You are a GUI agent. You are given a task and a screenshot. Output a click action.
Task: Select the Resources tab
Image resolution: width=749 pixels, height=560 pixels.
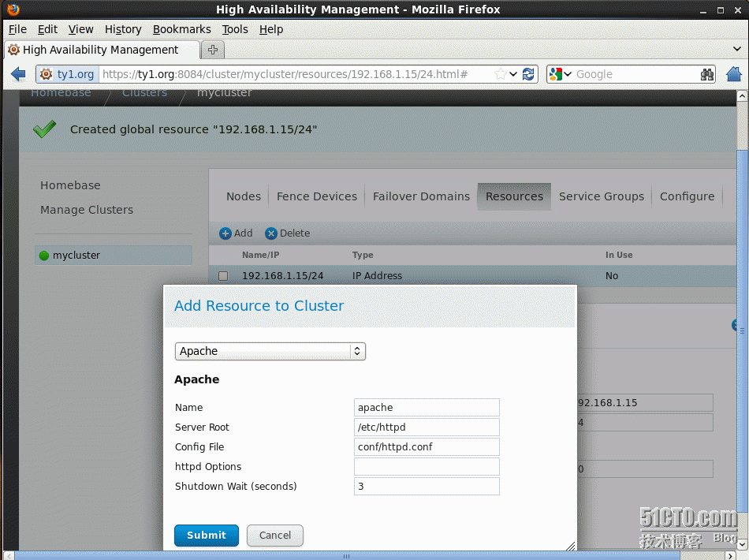tap(514, 196)
